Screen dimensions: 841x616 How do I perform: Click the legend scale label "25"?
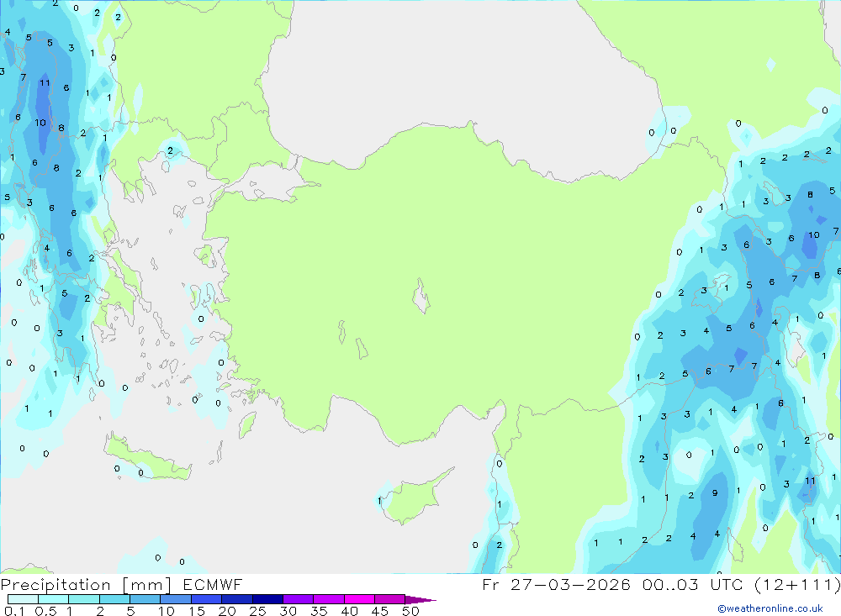coord(257,611)
